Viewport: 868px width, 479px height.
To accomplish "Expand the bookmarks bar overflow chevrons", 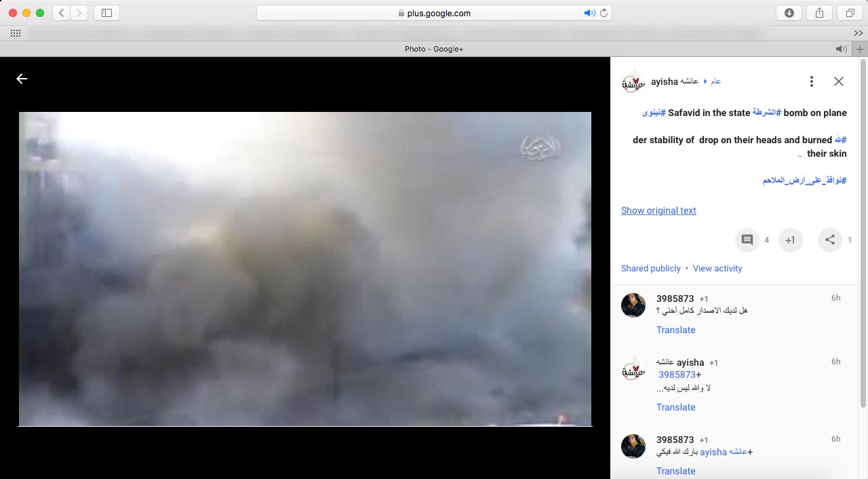I will point(859,33).
